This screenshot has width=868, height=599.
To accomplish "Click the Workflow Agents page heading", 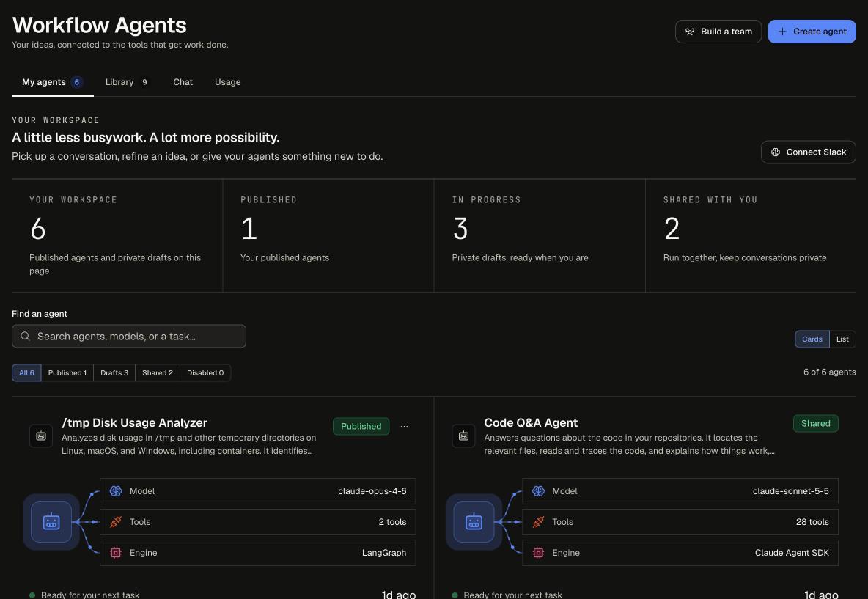I will pos(99,25).
